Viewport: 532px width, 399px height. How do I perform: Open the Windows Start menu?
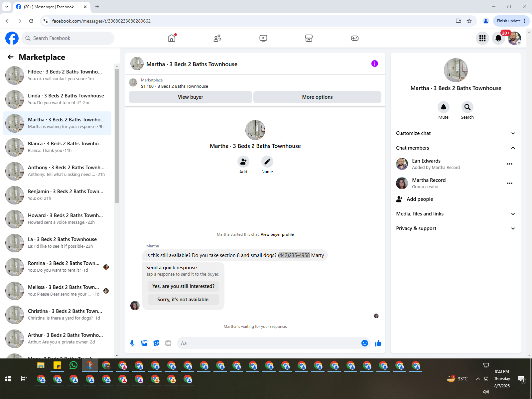click(x=8, y=379)
